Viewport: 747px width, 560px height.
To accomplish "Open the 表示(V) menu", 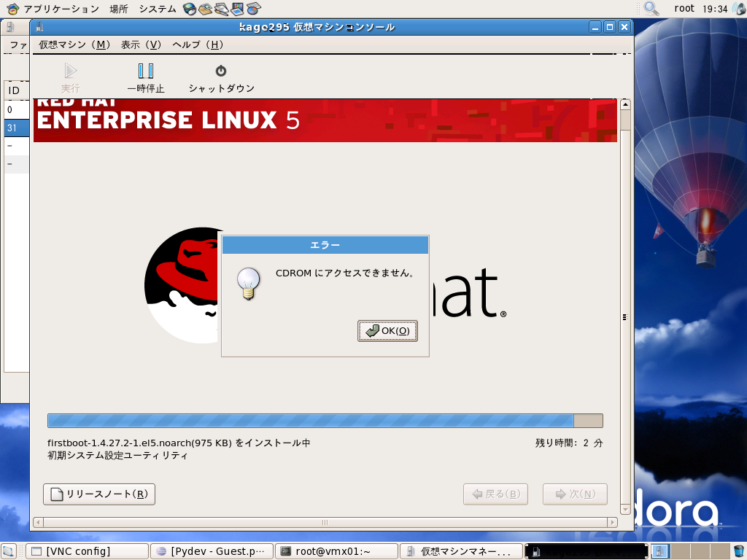I will click(x=141, y=44).
